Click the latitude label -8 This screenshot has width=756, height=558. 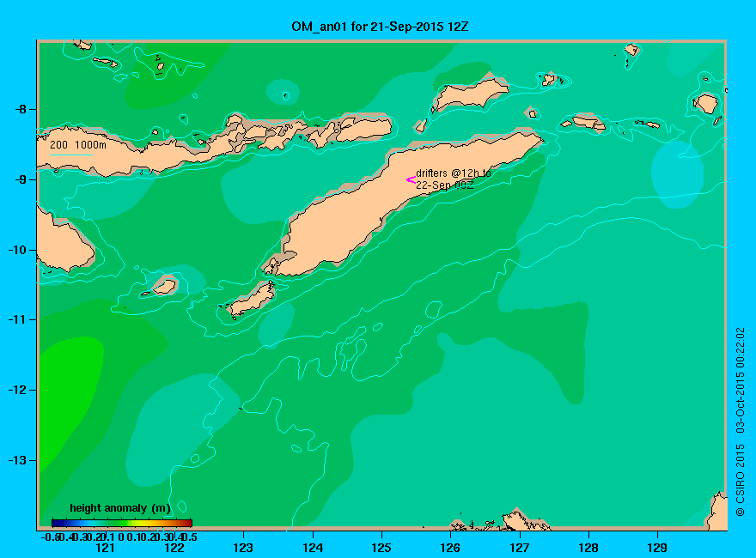pos(21,109)
